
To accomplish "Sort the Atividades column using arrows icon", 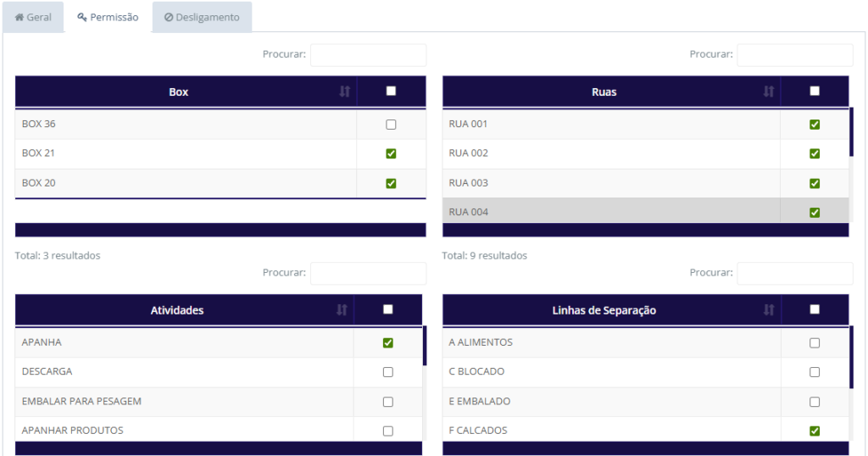I will (x=342, y=310).
